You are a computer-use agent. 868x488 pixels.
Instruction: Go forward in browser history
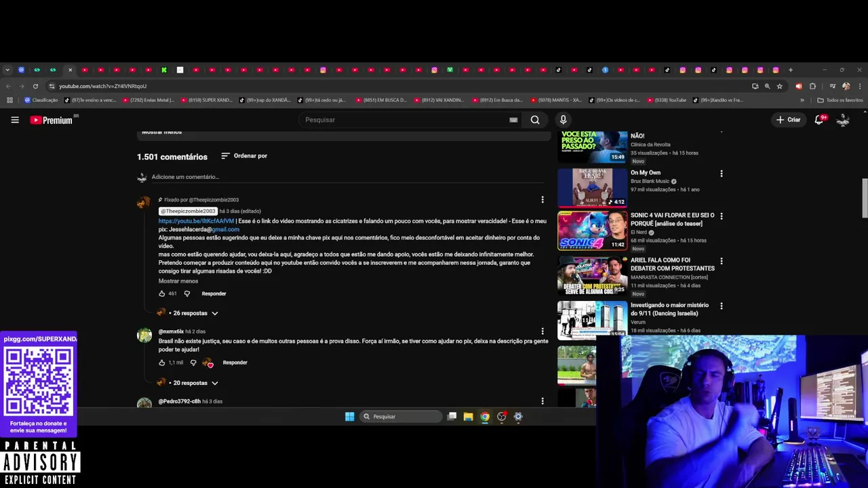(x=22, y=86)
